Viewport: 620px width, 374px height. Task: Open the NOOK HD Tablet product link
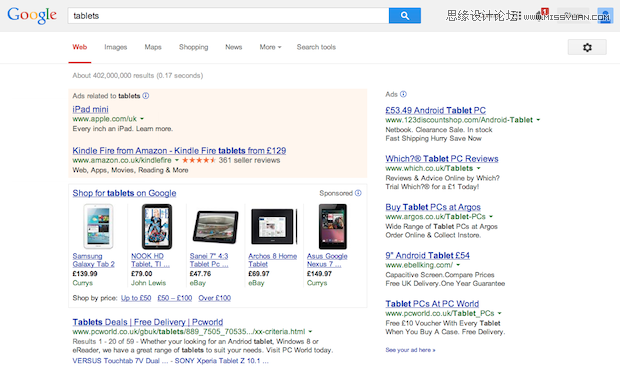coord(150,260)
